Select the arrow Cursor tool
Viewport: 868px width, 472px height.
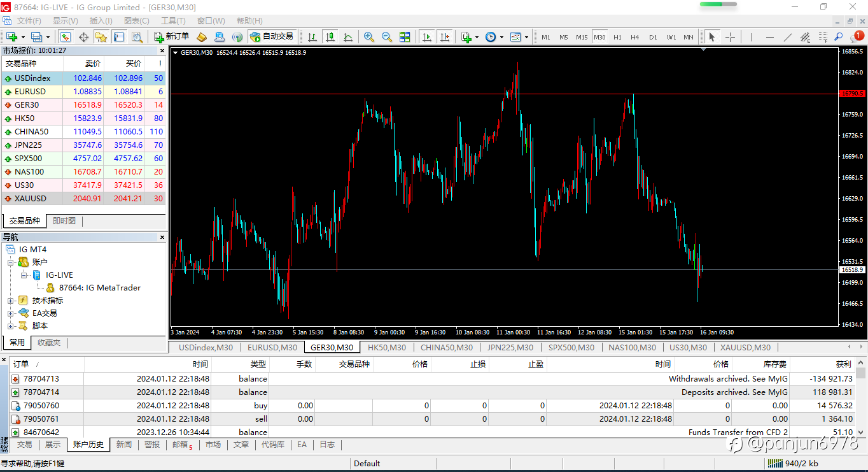click(x=712, y=37)
